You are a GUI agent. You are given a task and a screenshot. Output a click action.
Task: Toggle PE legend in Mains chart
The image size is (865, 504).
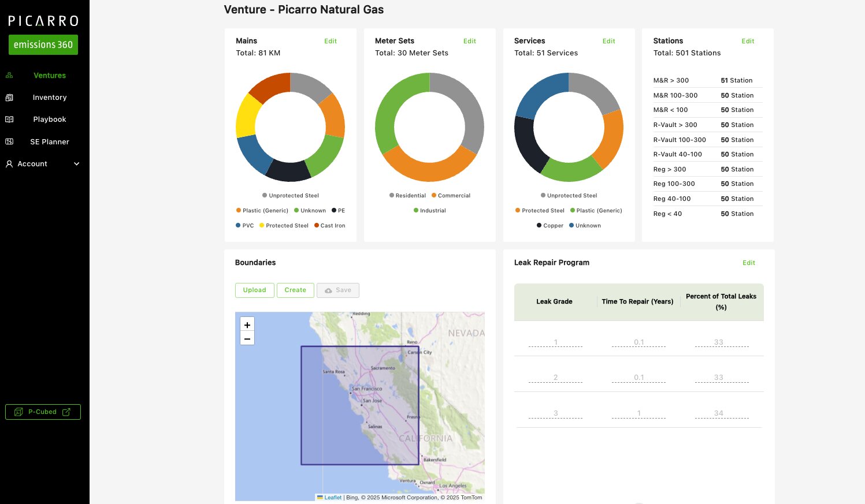click(338, 211)
